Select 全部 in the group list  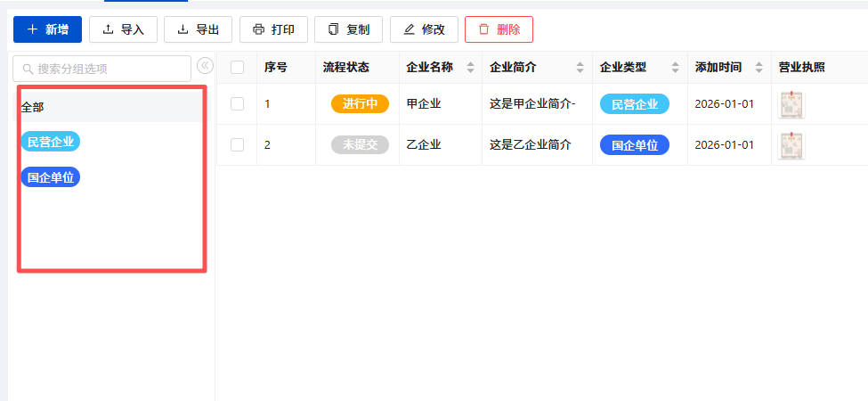click(110, 107)
